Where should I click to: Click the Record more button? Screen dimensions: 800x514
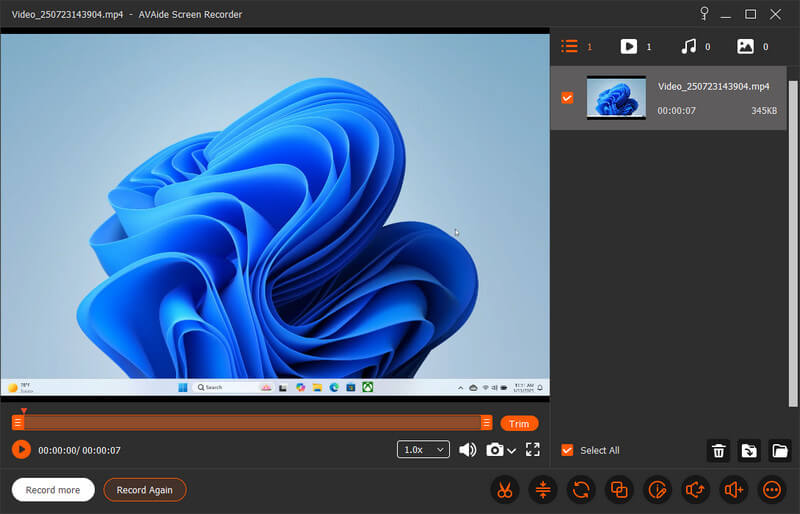[x=53, y=490]
